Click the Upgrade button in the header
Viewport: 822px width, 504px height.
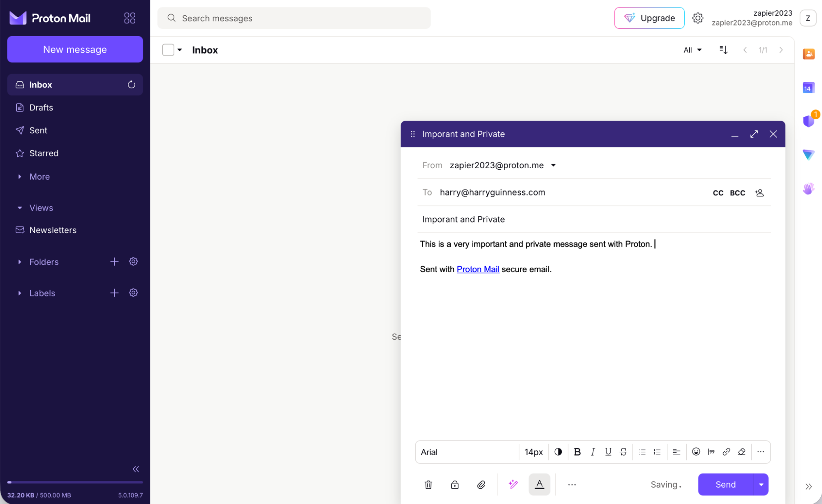click(649, 18)
